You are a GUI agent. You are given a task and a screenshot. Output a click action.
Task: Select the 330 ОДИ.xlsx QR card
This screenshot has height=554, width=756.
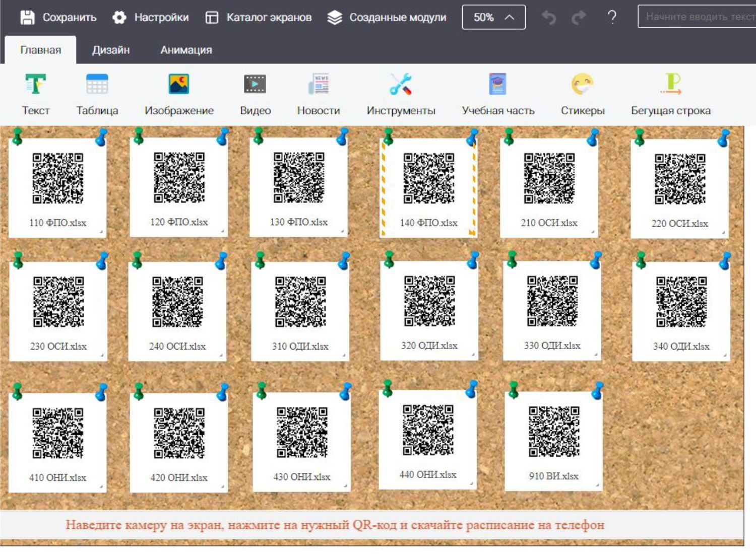[x=552, y=311]
